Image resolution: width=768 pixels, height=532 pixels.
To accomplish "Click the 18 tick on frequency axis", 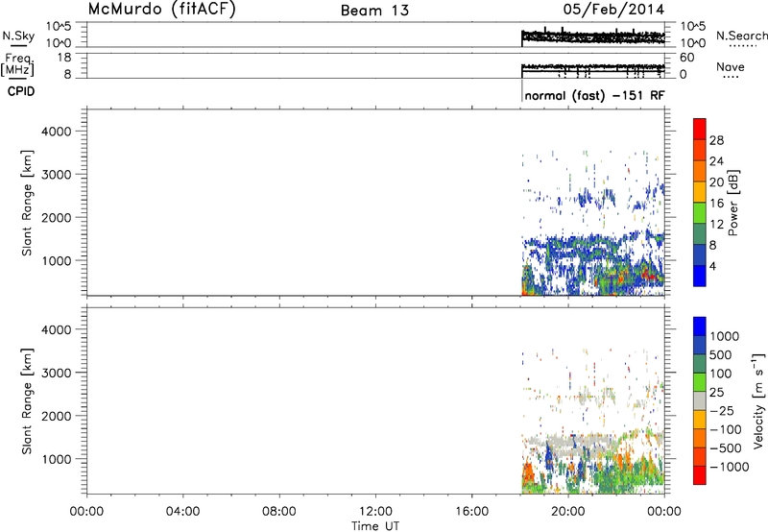I will pos(64,58).
